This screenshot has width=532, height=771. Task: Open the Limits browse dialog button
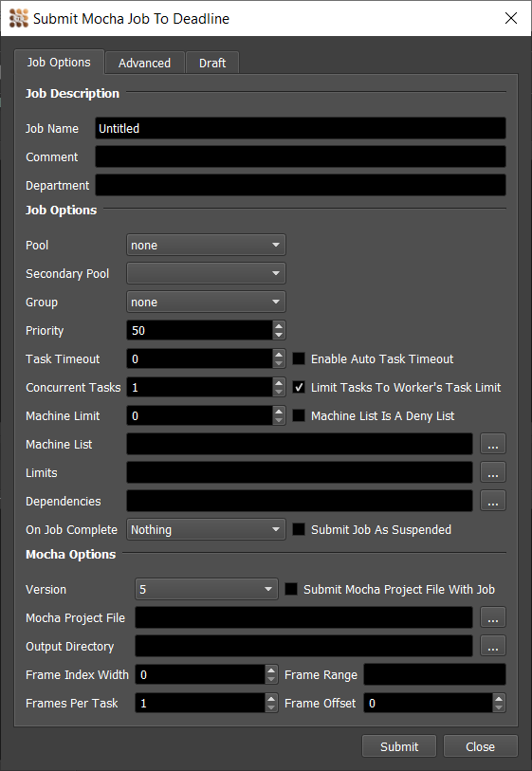coord(493,472)
